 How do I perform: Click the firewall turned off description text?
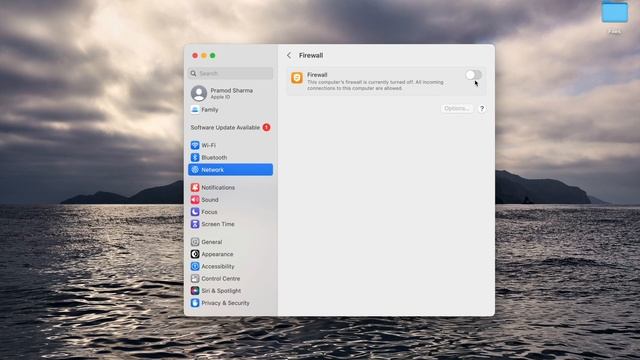[x=375, y=85]
